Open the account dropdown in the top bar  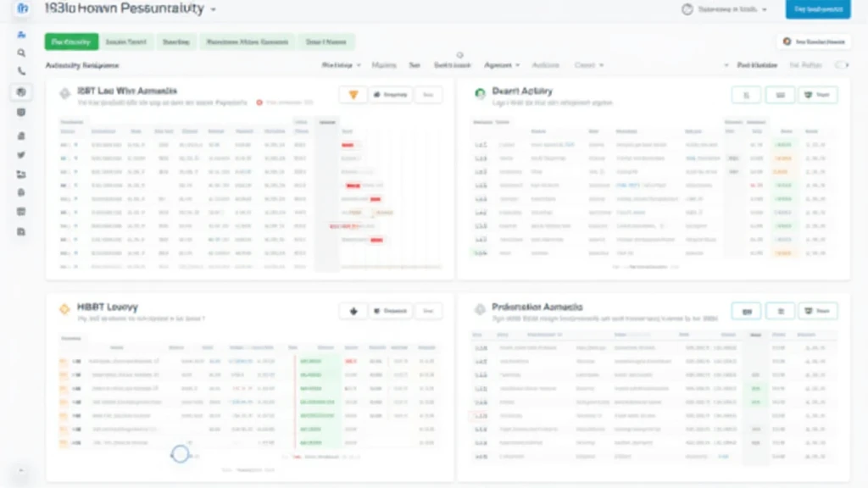[725, 9]
